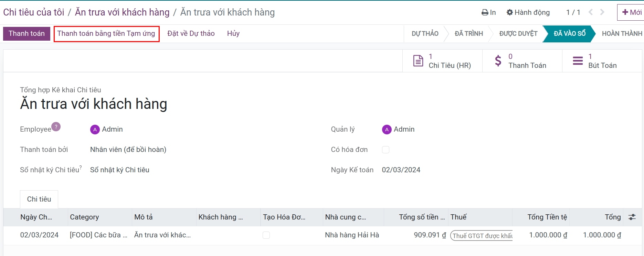Select the ĐƯỢC DUYỆT status stage
The image size is (644, 256).
click(518, 33)
